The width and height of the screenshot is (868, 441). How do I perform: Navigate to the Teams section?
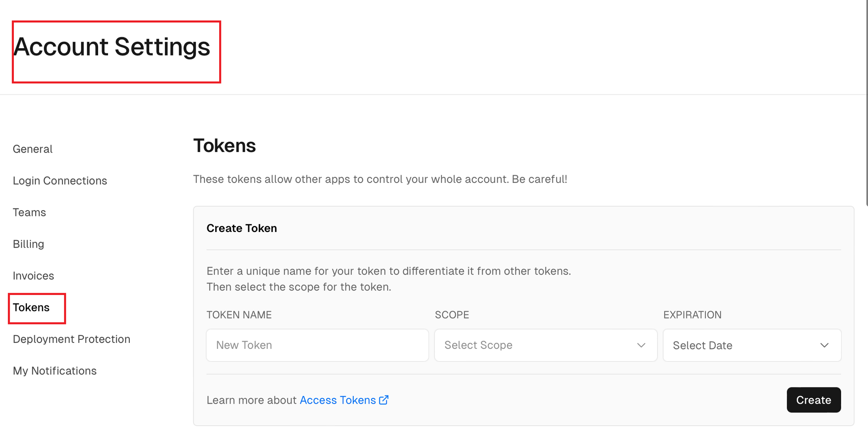click(29, 212)
